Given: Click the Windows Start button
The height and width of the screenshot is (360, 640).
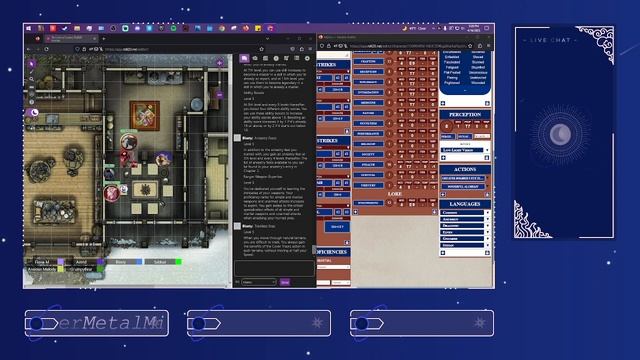Looking at the screenshot, I should tap(29, 28).
